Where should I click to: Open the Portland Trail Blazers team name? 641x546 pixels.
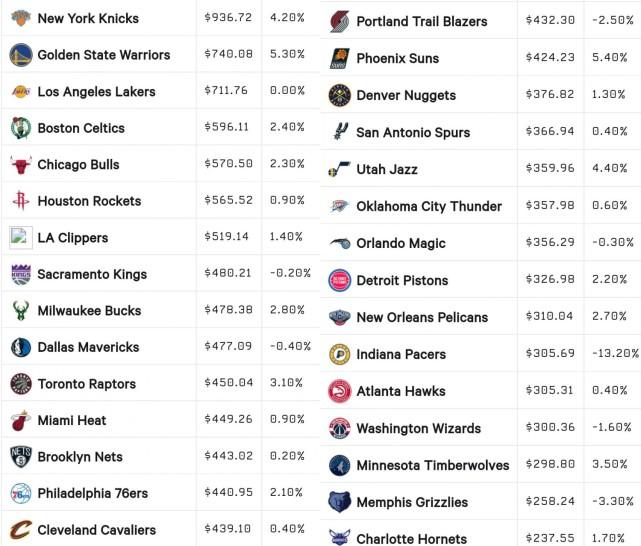pos(422,21)
